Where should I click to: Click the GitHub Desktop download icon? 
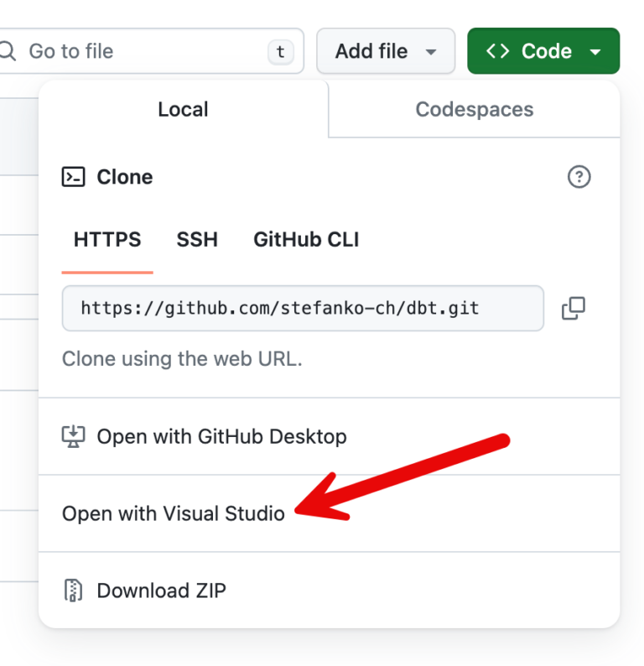(x=74, y=436)
